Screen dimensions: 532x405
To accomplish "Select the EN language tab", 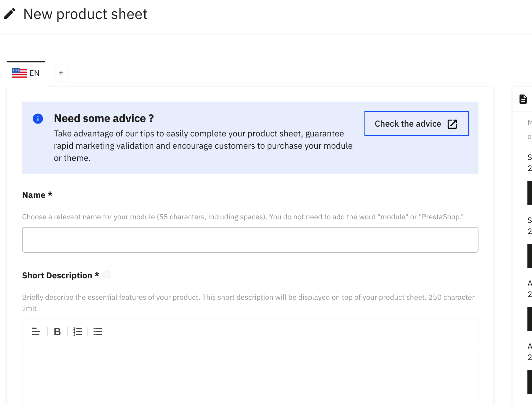I will (x=26, y=73).
